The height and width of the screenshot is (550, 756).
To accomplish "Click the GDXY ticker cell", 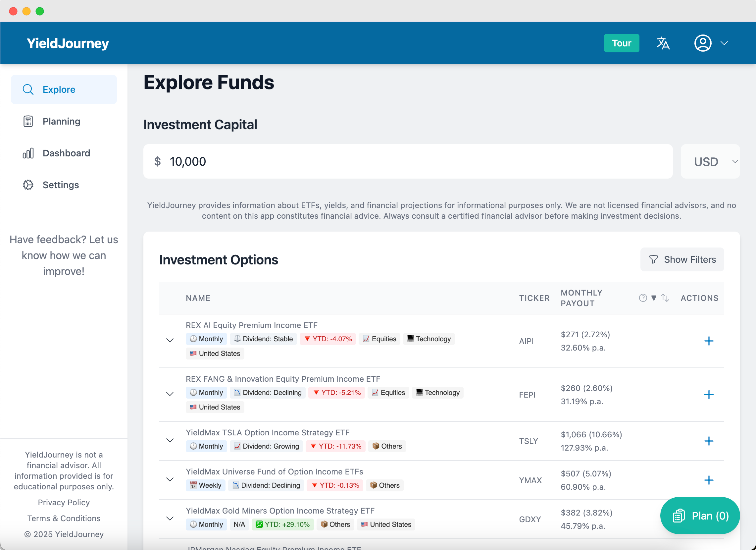I will click(x=530, y=519).
